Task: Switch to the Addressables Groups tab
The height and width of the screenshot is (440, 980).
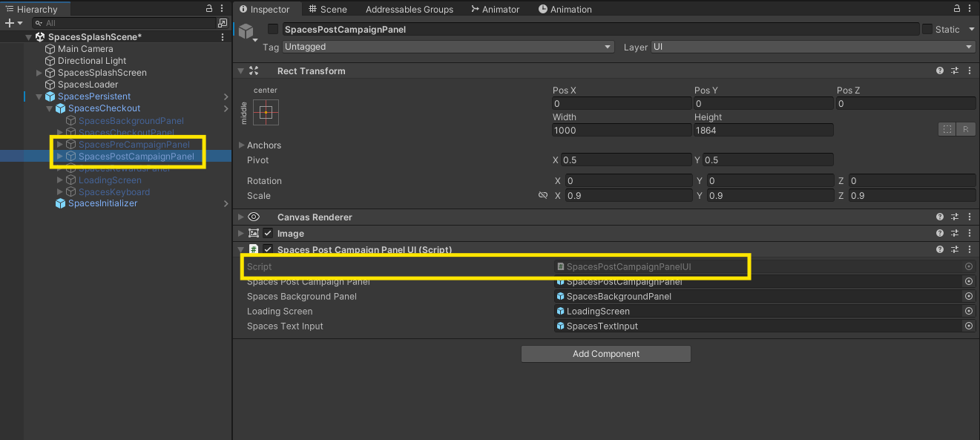Action: tap(409, 10)
